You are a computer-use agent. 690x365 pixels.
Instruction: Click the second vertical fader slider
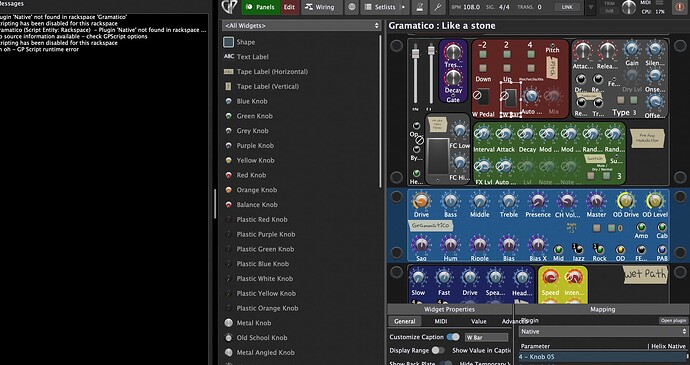point(431,73)
